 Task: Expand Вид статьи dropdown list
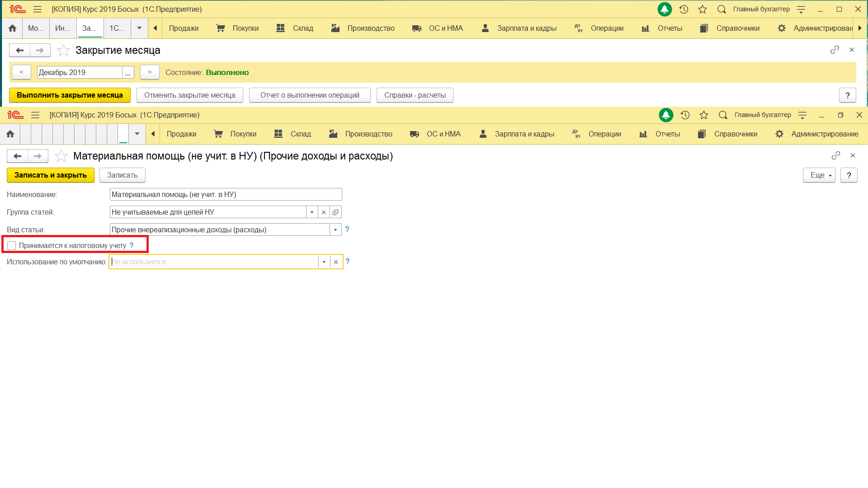click(x=335, y=230)
